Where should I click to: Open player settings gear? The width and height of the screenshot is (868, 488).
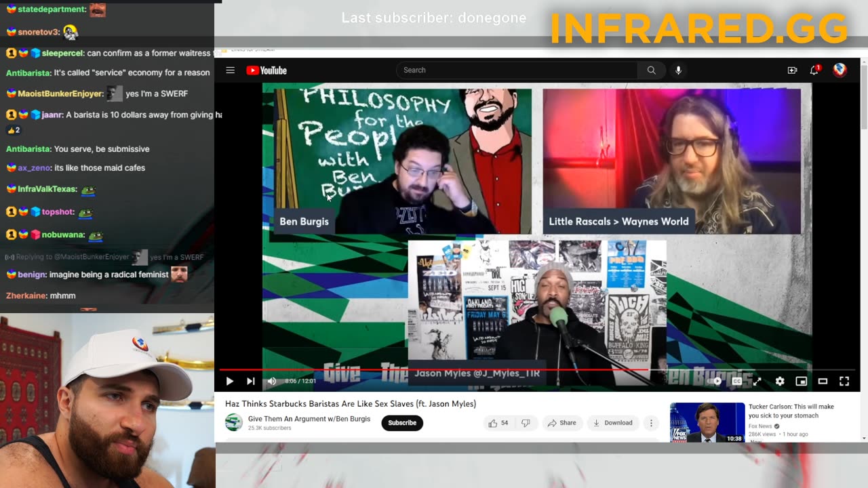click(x=780, y=381)
